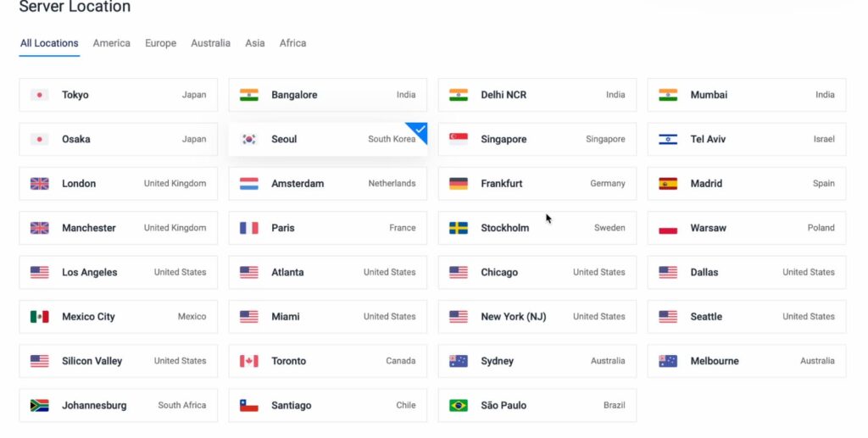Image resolution: width=868 pixels, height=438 pixels.
Task: Filter by the Africa tab
Action: [x=293, y=43]
